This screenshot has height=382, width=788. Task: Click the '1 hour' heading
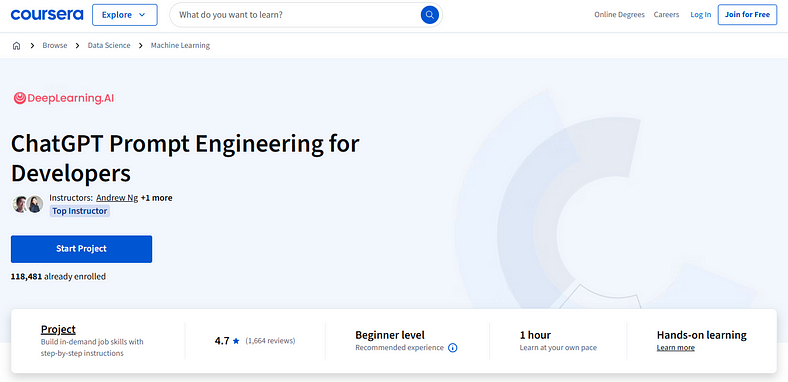(x=535, y=335)
